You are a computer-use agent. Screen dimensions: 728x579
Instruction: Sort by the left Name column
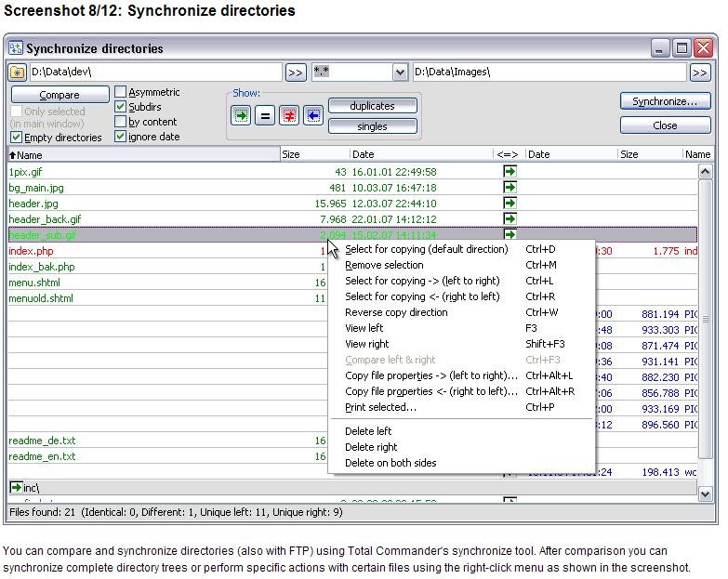[x=144, y=155]
